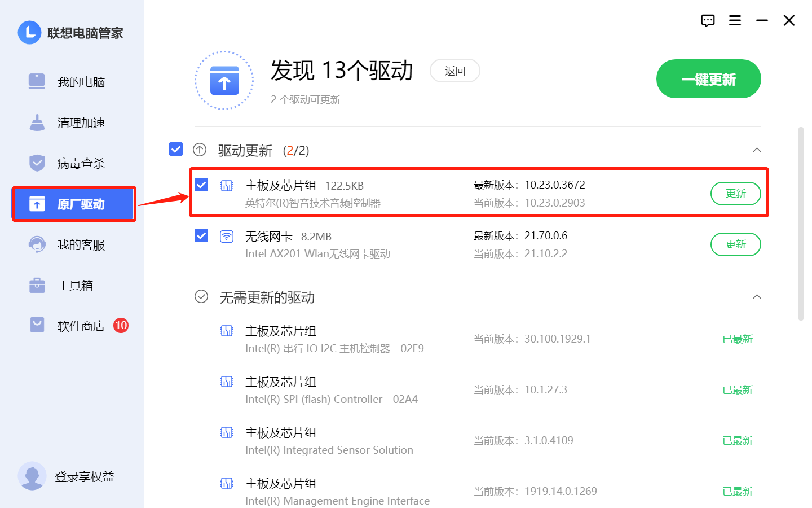812x508 pixels.
Task: Click the user avatar icon
Action: coord(32,476)
